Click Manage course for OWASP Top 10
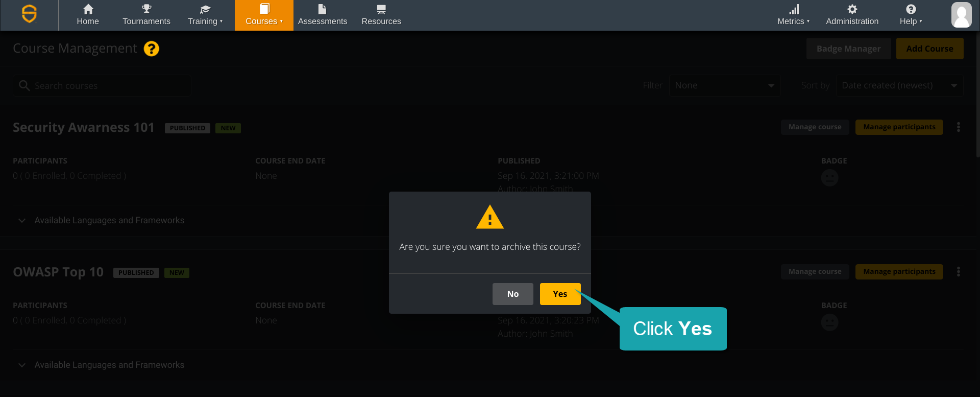 click(815, 271)
